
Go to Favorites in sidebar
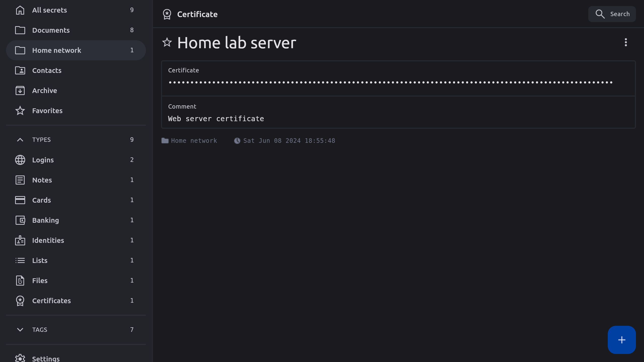47,111
